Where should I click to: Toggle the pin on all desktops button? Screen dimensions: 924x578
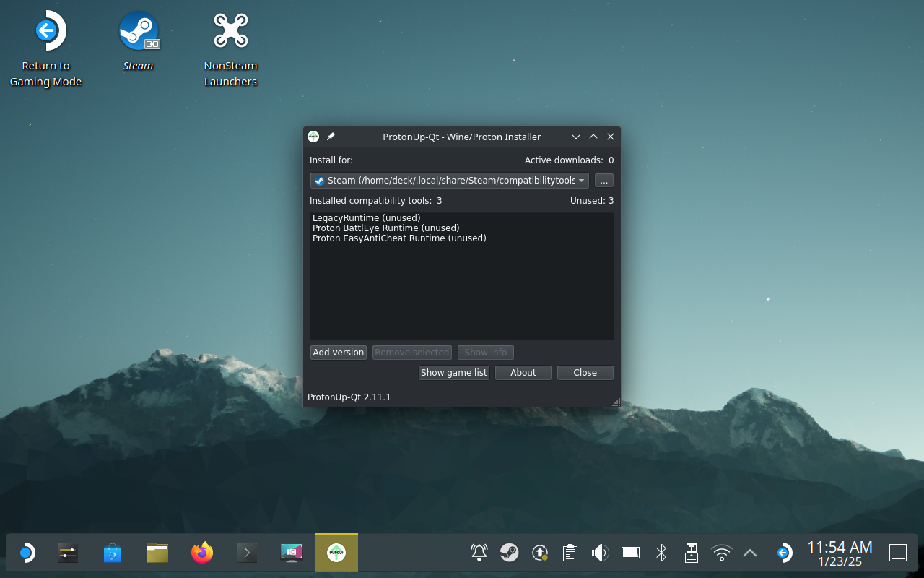click(x=331, y=137)
